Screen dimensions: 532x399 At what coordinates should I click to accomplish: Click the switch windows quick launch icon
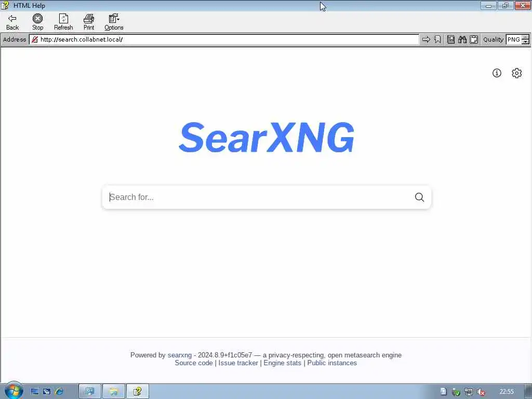[x=47, y=392]
